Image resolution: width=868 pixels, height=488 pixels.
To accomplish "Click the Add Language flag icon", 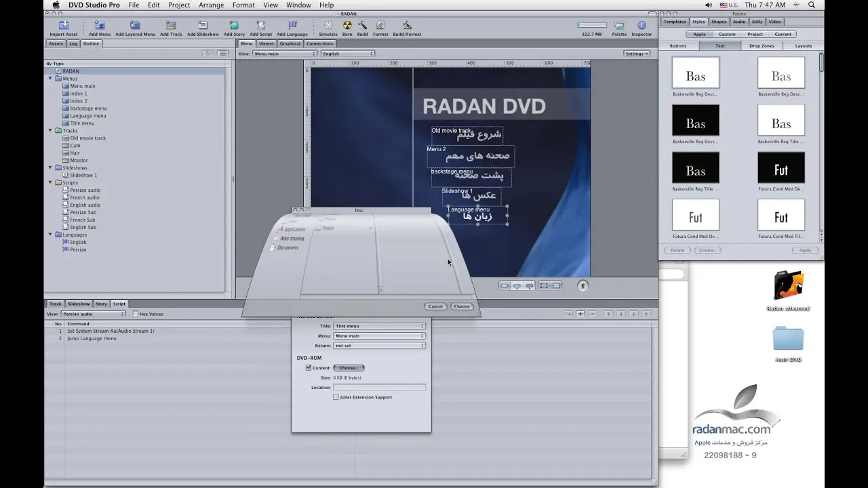I will point(292,26).
